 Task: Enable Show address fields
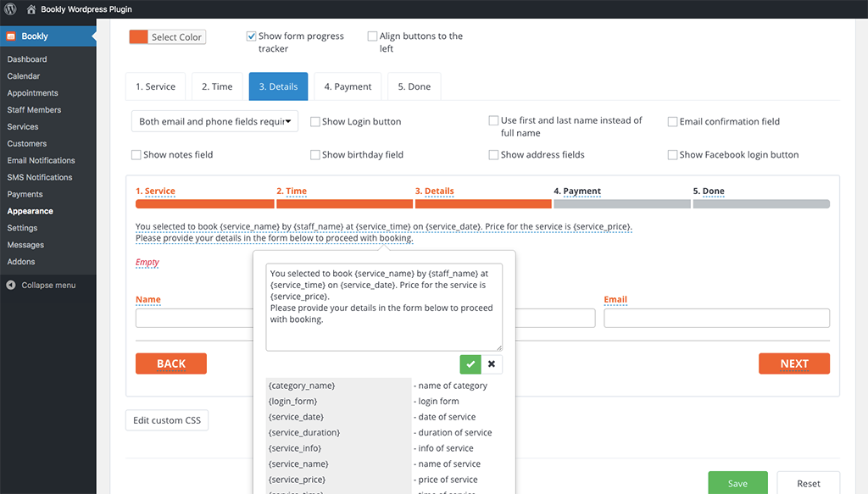pos(493,155)
